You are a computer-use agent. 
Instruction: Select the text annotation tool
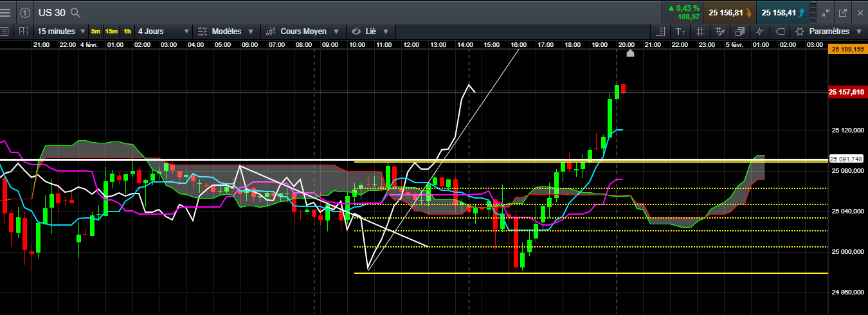[680, 32]
